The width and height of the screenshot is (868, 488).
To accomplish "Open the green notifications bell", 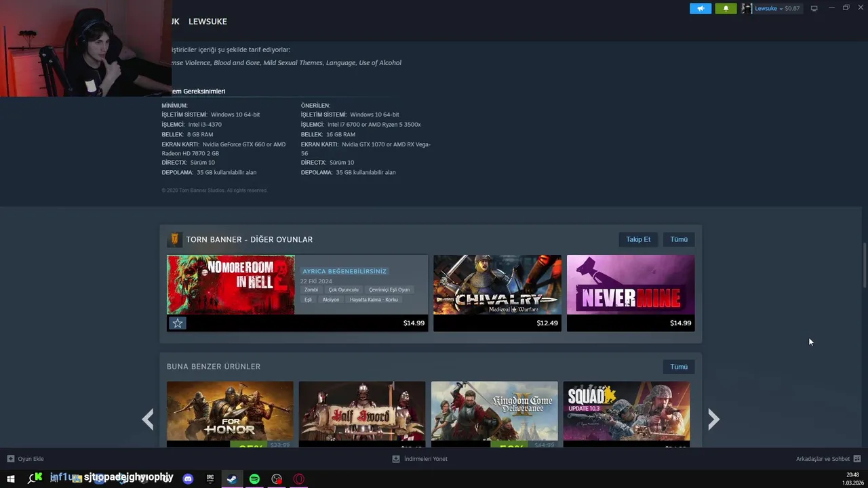I will [726, 8].
